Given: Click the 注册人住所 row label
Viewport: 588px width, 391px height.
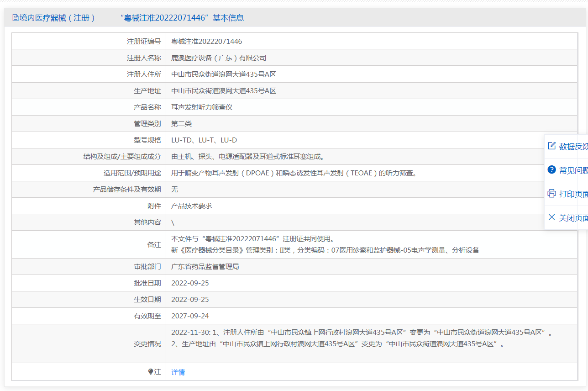Looking at the screenshot, I should pos(144,74).
